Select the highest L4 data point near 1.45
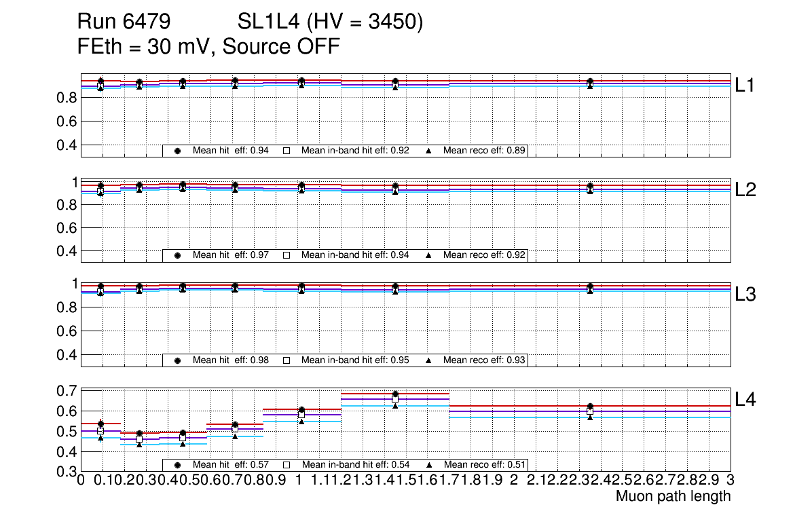This screenshot has width=812, height=524. 395,394
